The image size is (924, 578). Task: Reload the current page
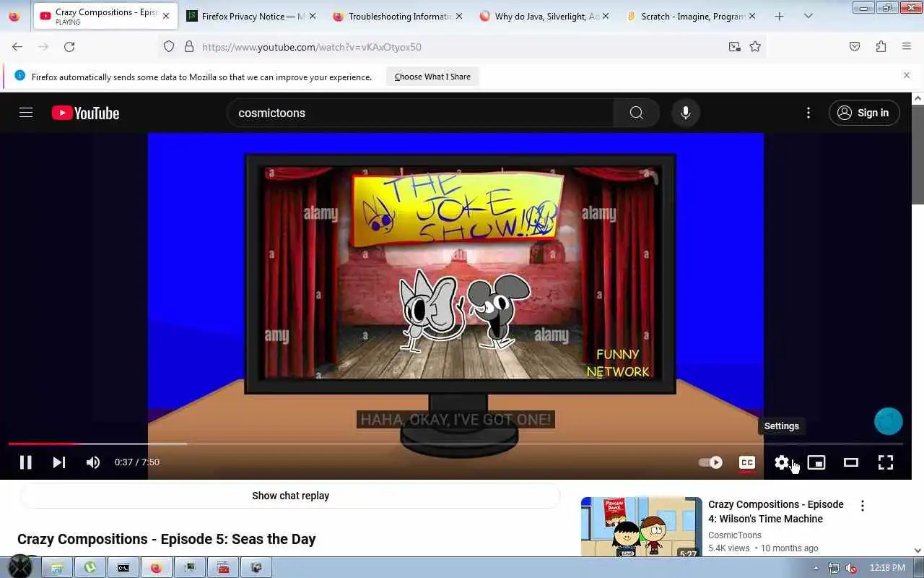coord(69,46)
